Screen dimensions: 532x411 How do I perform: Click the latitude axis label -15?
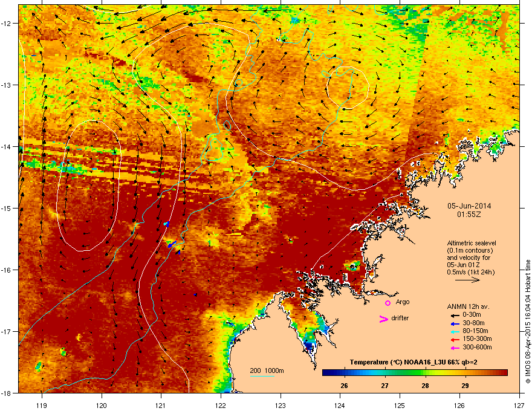click(x=7, y=208)
